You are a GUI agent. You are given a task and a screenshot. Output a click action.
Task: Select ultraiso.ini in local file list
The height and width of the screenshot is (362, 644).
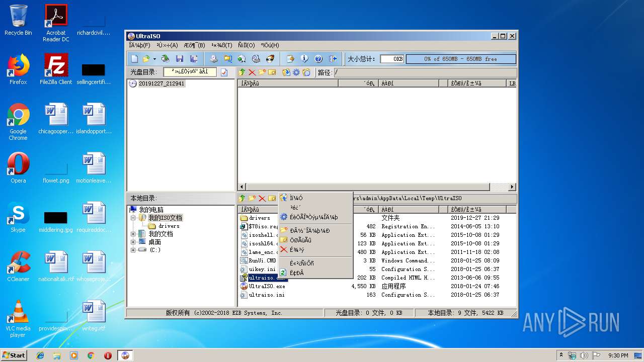click(266, 295)
